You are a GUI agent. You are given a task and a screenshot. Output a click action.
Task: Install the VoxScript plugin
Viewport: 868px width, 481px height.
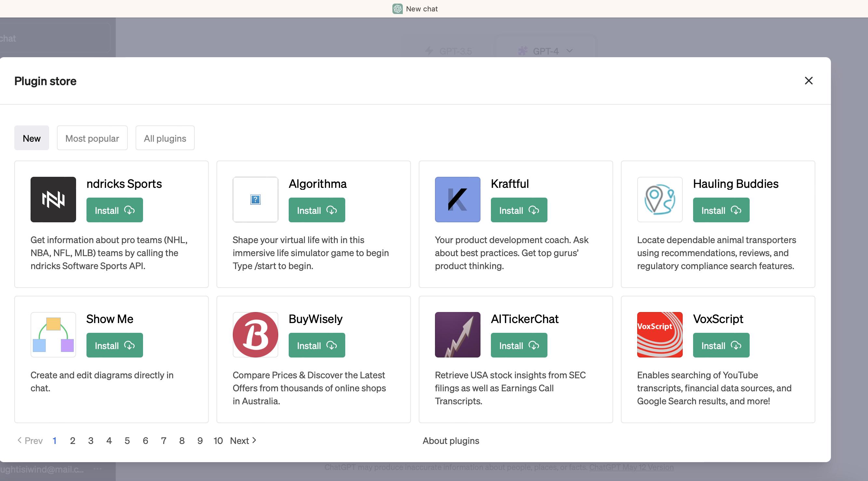pos(721,345)
